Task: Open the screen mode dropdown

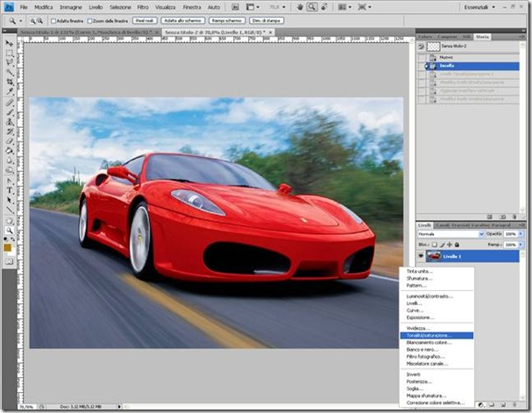Action: pyautogui.click(x=365, y=7)
